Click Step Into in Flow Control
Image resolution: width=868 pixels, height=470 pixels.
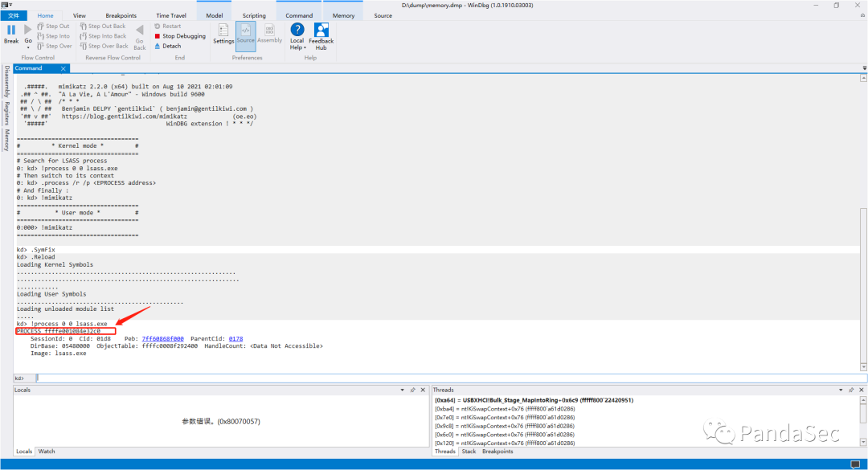click(x=53, y=36)
